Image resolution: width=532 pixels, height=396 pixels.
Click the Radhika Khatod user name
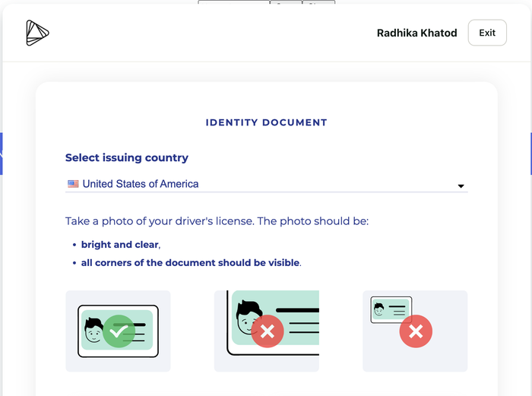(x=416, y=33)
